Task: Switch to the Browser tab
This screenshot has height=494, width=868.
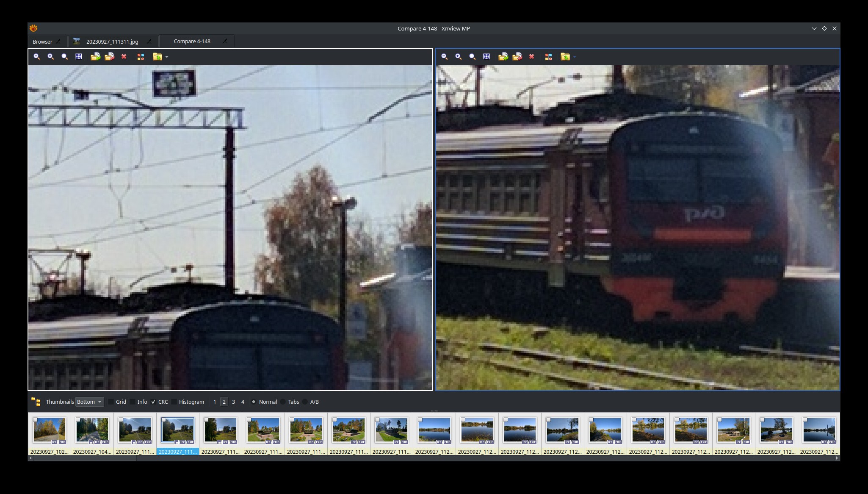Action: (x=42, y=42)
